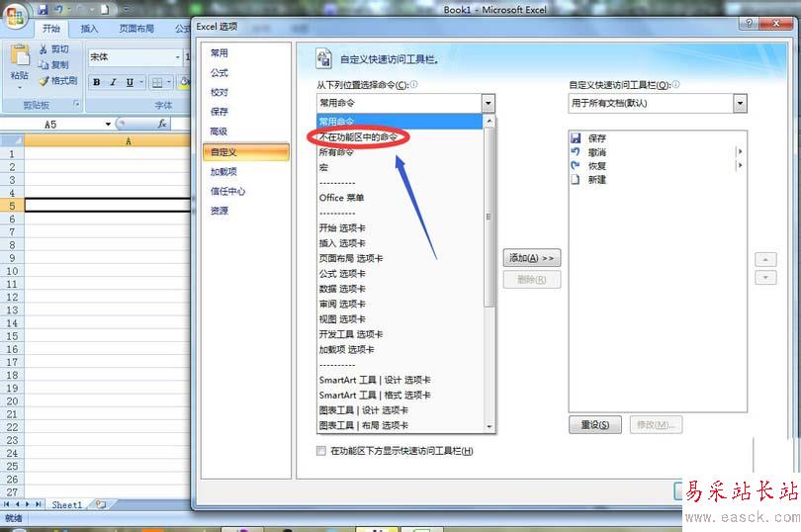Click next sheet navigation arrow

tap(28, 504)
